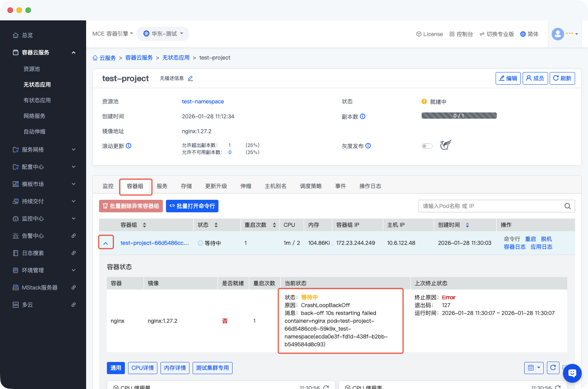Click the refresh icon beside calendar button
The image size is (588, 389).
pyautogui.click(x=553, y=367)
